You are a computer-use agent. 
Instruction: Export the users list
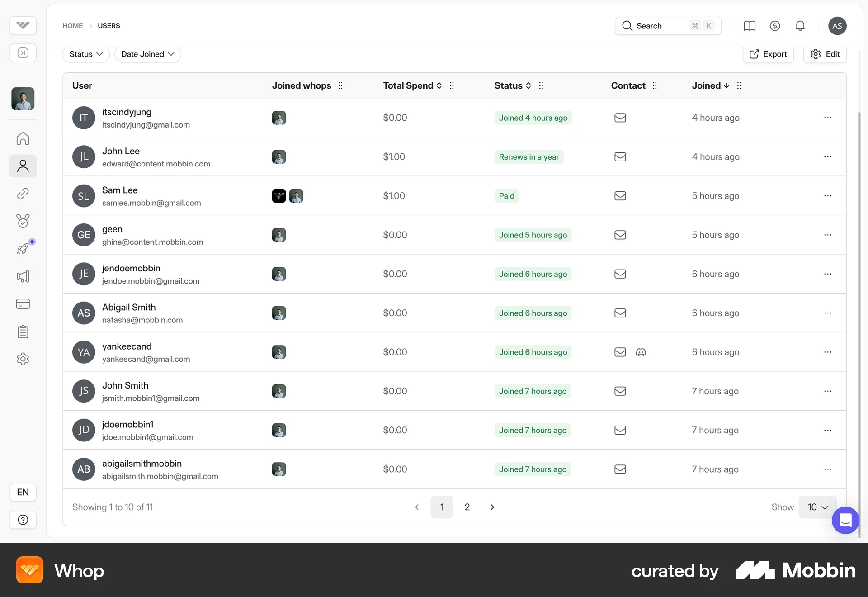pyautogui.click(x=768, y=54)
